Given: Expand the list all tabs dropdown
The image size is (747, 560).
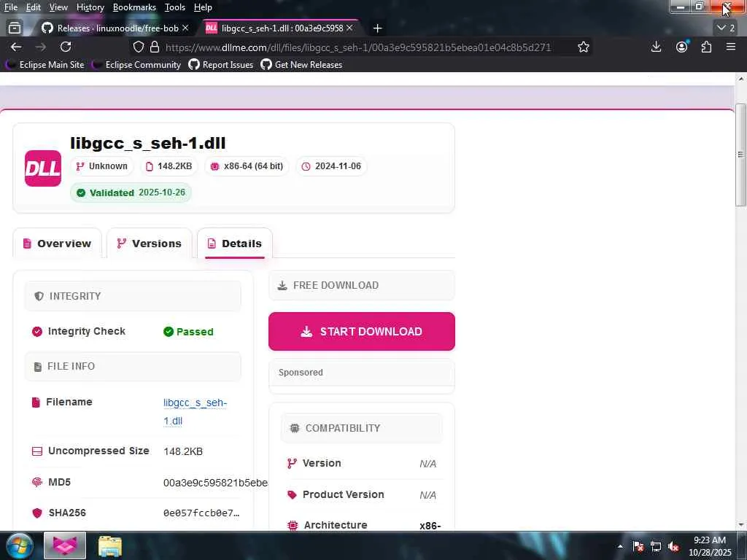Looking at the screenshot, I should [x=726, y=28].
